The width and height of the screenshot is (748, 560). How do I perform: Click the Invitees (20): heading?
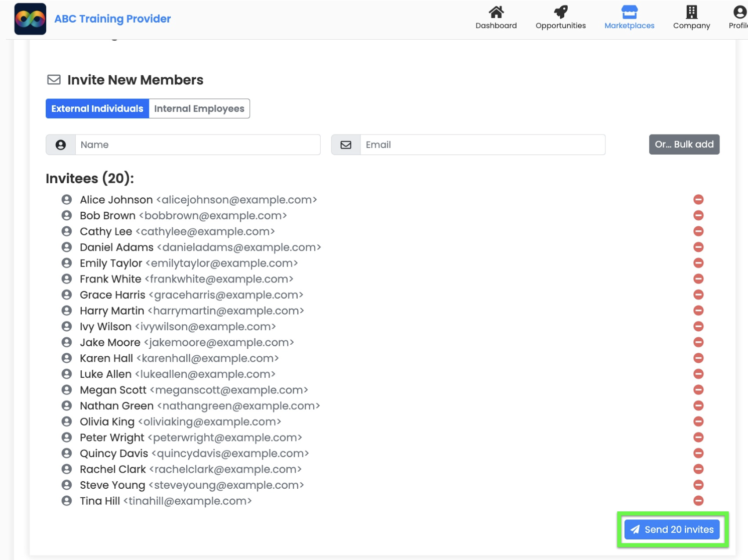click(90, 179)
